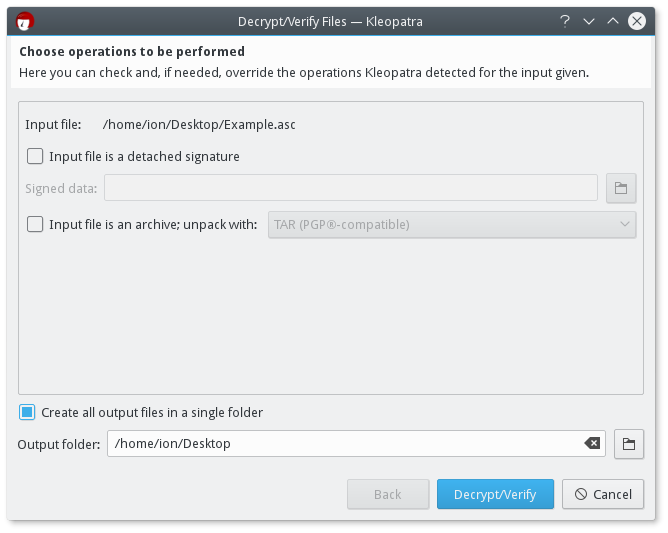Click the Decrypt/Verify button
668x533 pixels.
pos(495,494)
